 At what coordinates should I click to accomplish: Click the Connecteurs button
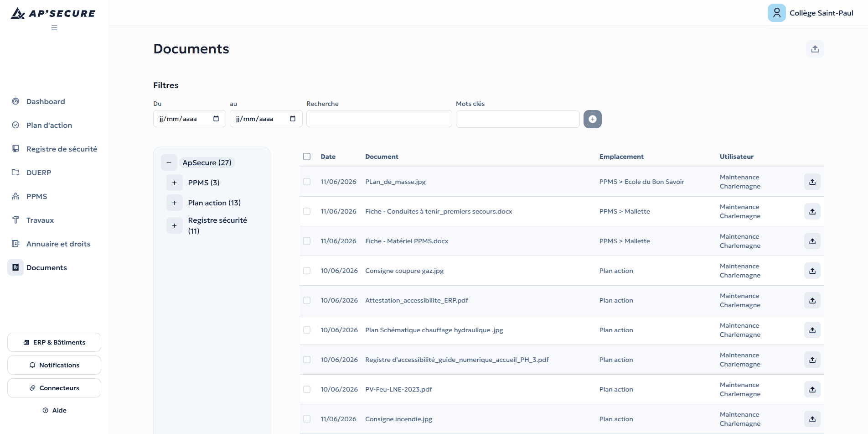(54, 388)
